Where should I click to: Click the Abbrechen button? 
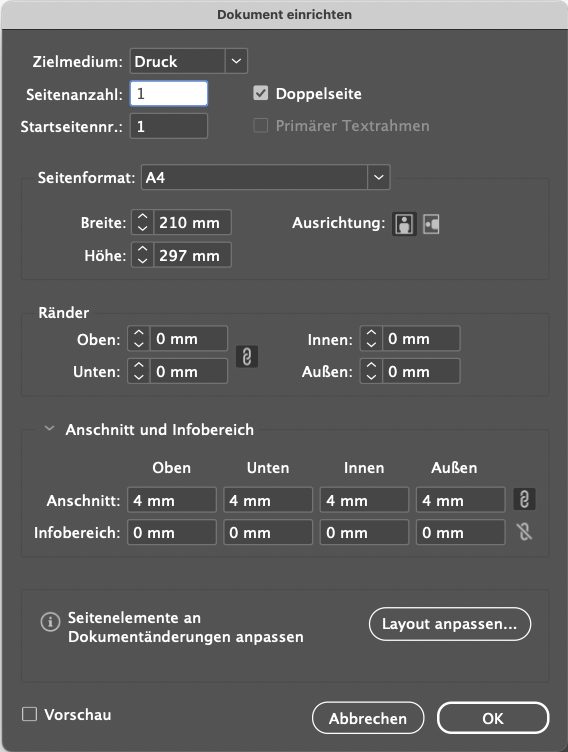368,718
